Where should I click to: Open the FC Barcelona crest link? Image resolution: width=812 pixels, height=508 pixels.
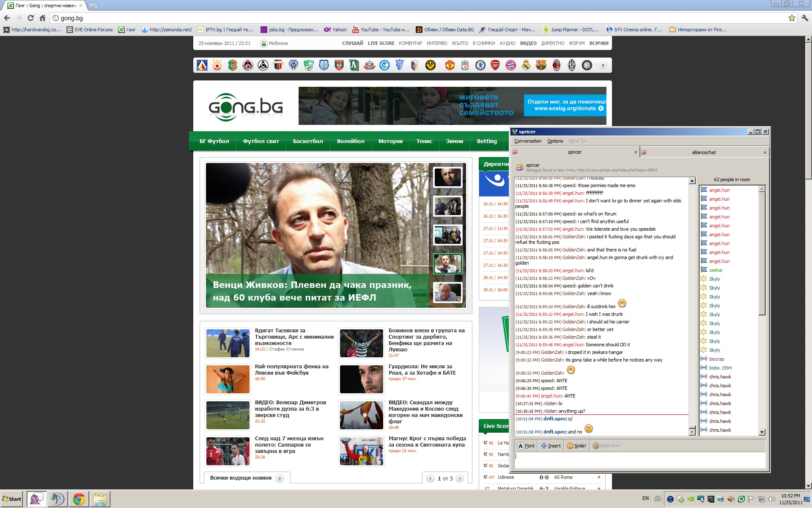click(x=541, y=66)
